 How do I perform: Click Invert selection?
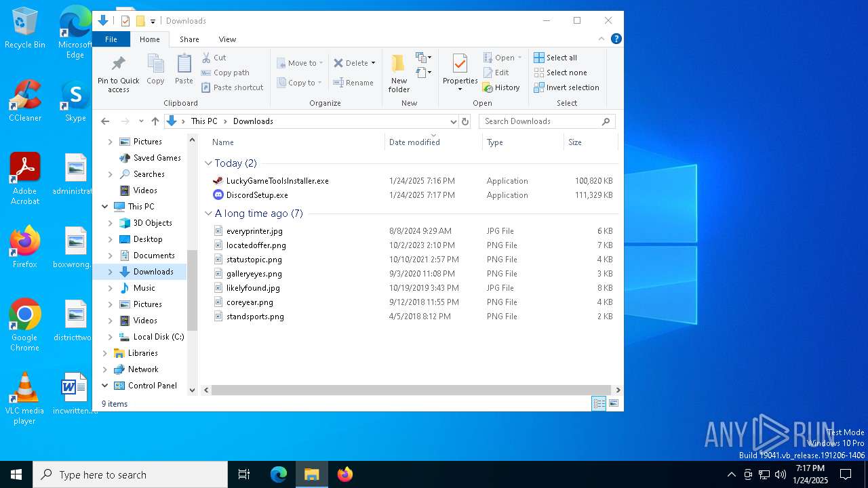tap(566, 87)
